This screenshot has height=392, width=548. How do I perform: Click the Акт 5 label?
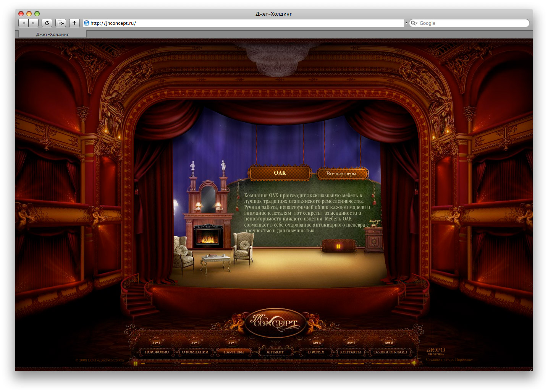coord(351,343)
